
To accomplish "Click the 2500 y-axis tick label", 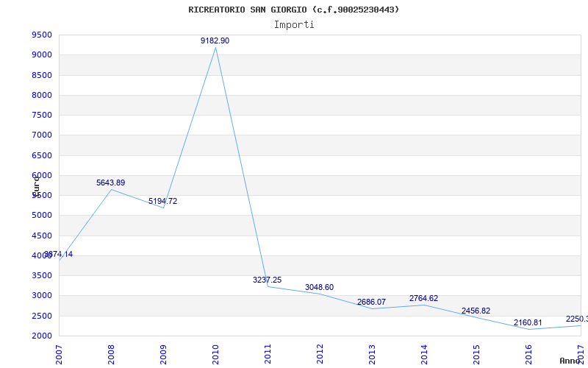I will (x=42, y=316).
